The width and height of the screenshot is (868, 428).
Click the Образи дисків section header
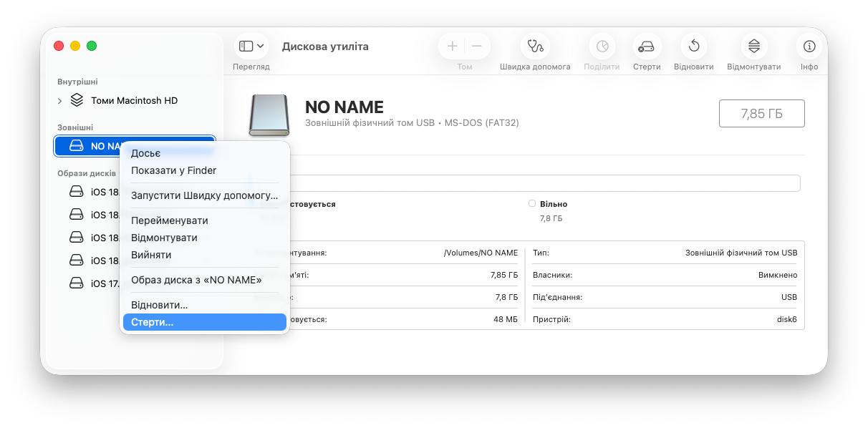pyautogui.click(x=87, y=173)
